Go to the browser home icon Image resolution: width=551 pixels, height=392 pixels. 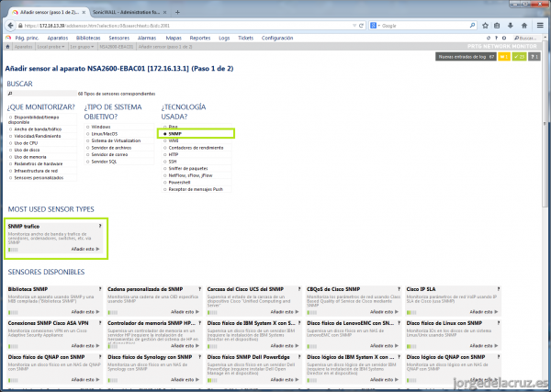(524, 26)
